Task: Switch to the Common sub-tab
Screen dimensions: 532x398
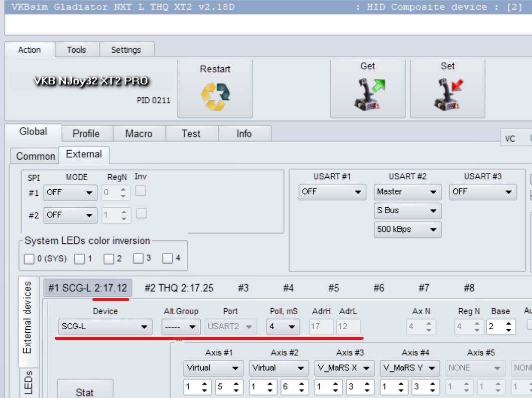Action: [x=35, y=156]
